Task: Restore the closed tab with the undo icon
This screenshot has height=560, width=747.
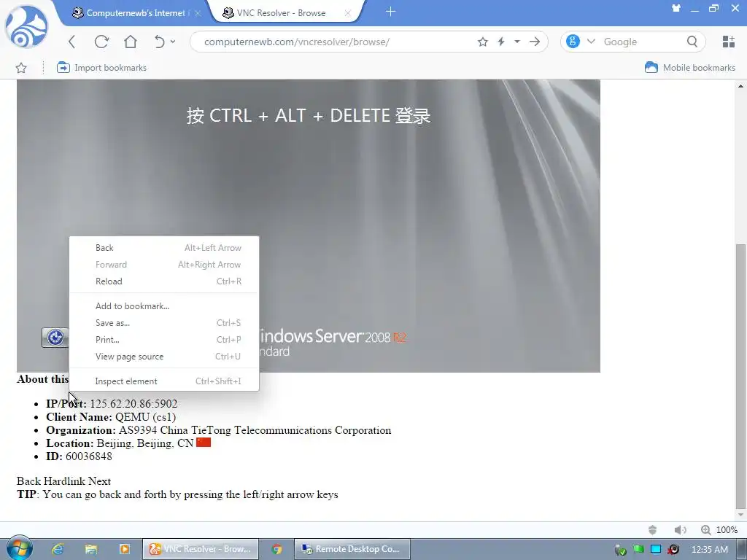Action: [159, 42]
